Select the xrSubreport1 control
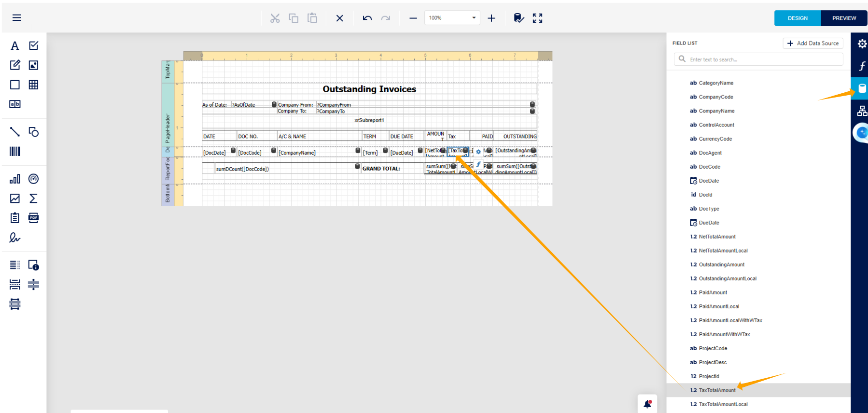 [369, 120]
